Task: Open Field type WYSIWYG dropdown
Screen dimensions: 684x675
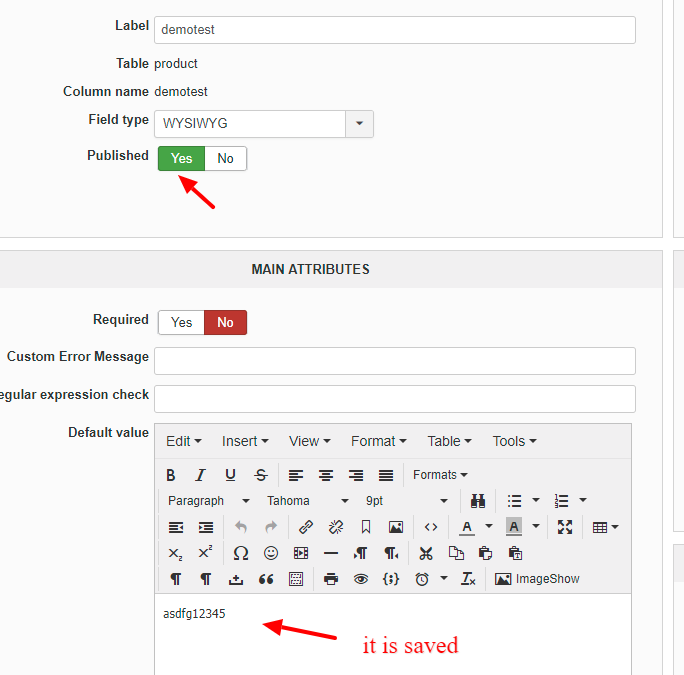Action: (x=264, y=124)
